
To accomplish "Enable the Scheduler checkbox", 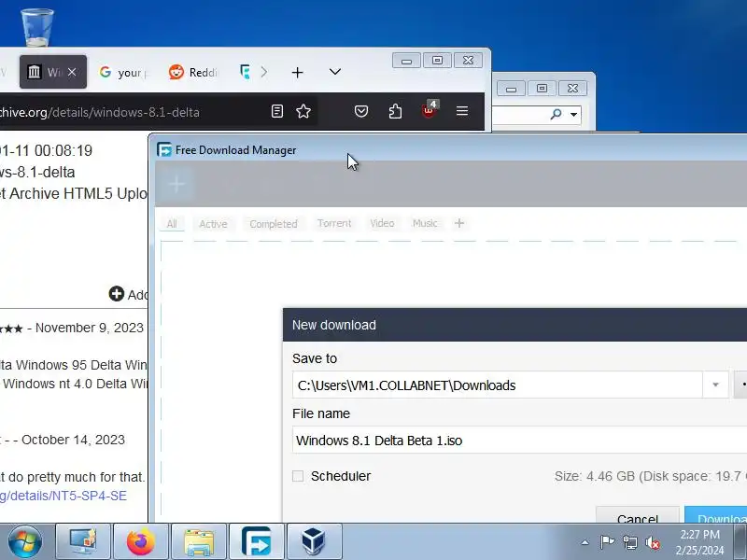I will 298,476.
